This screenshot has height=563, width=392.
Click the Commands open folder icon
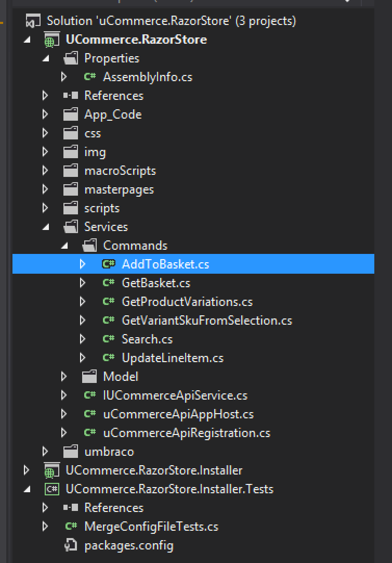coord(89,246)
